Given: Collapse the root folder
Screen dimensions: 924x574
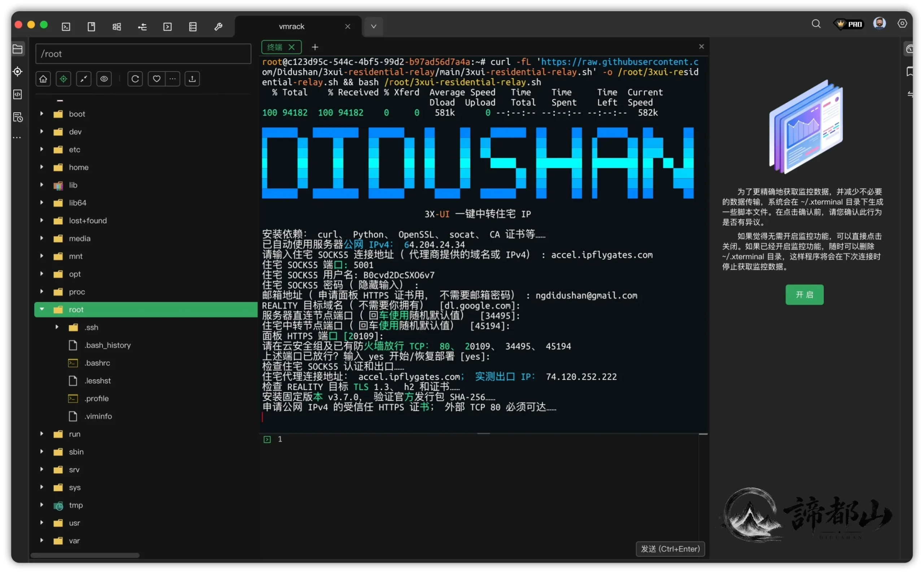Looking at the screenshot, I should [42, 310].
